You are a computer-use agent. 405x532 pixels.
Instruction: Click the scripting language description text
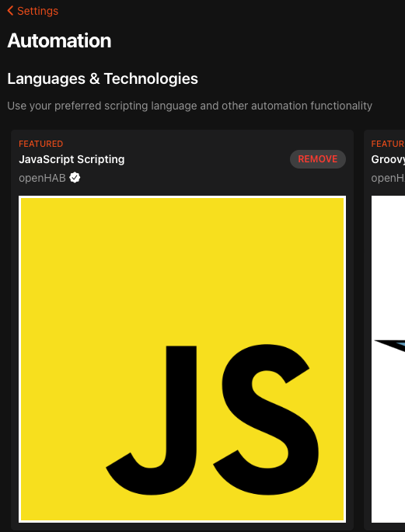tap(190, 106)
